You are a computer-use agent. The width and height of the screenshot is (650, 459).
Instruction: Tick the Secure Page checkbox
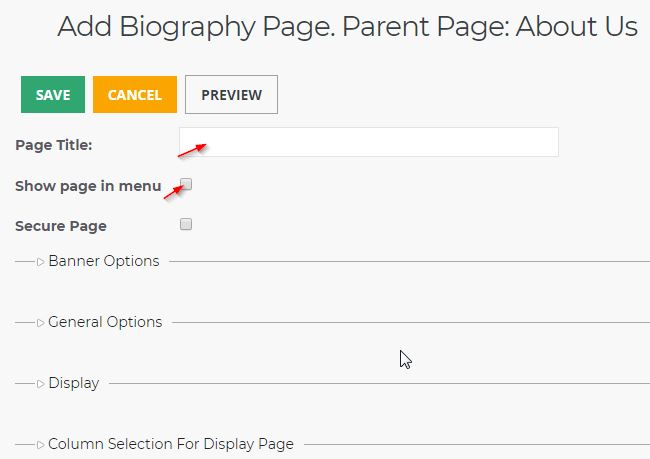pos(186,224)
